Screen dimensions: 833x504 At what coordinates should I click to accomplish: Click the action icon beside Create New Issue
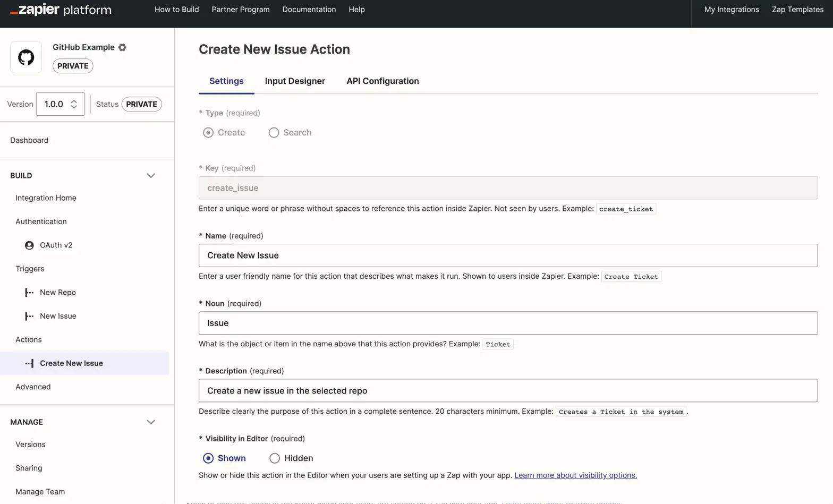(29, 363)
